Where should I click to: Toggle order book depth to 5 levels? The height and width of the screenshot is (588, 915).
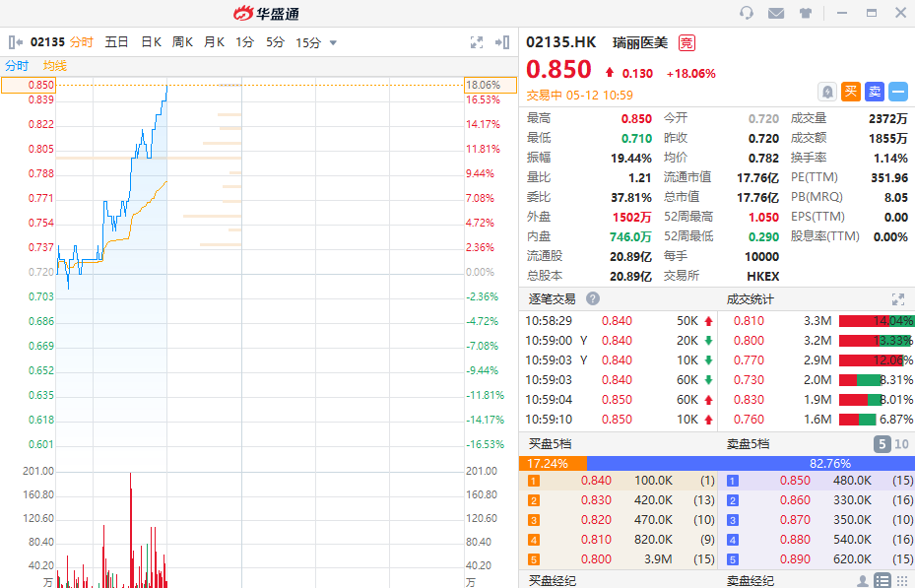tap(883, 444)
